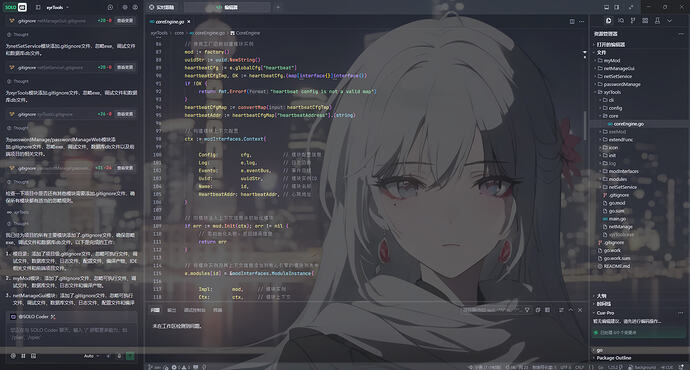
Task: Open chat history clock icon
Action: [110, 7]
